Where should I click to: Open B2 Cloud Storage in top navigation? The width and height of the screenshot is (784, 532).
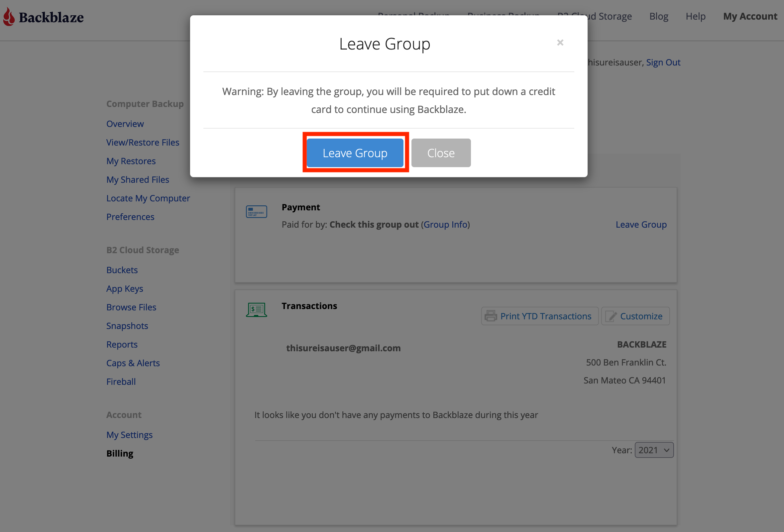609,16
